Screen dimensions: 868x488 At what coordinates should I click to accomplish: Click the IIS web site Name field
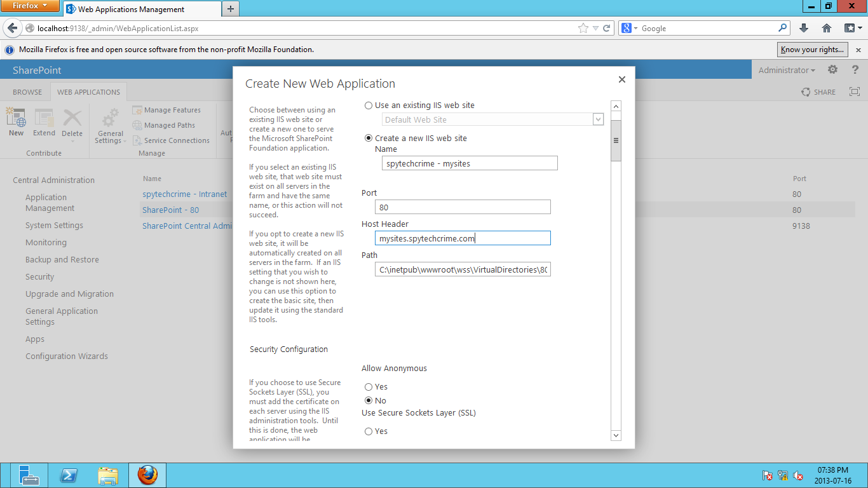470,163
